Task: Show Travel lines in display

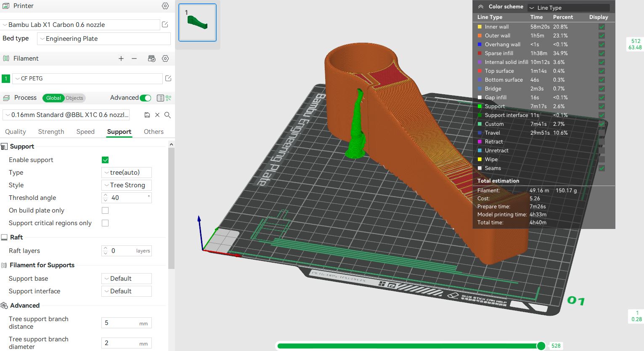Action: click(602, 133)
